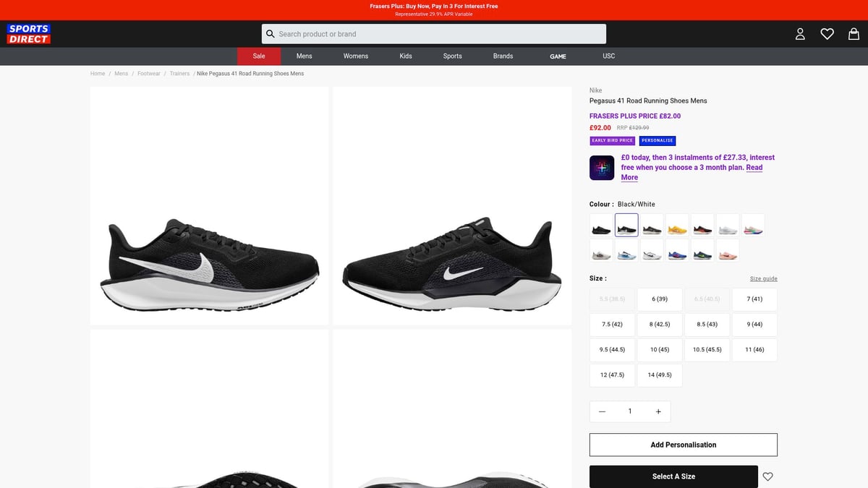
Task: Click the Early Bird Price badge
Action: click(613, 141)
